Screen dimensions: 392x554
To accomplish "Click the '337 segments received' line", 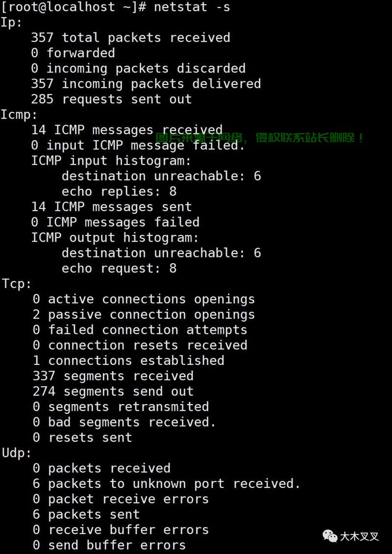I will click(x=113, y=376).
